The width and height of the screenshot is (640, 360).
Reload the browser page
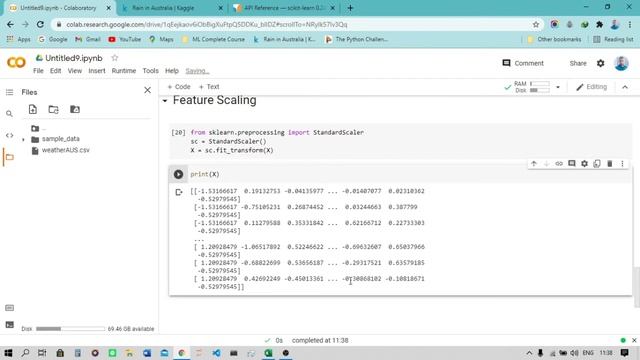pos(40,24)
